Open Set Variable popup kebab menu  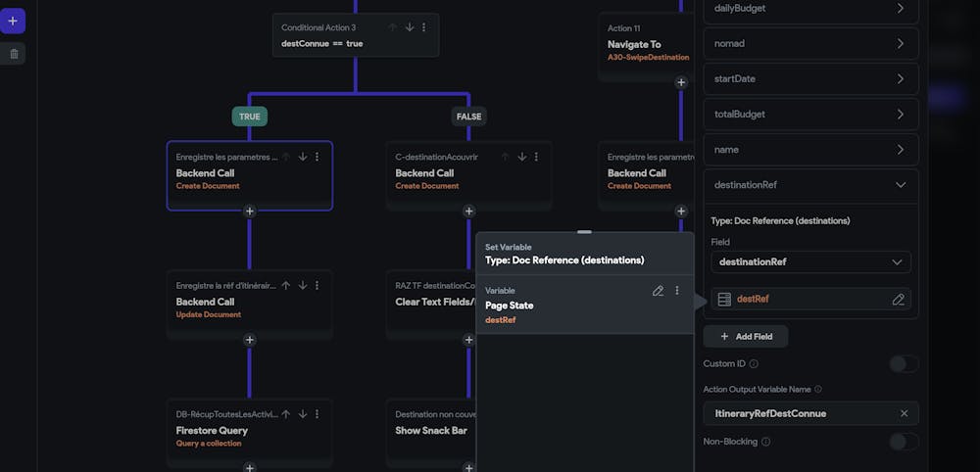click(677, 291)
